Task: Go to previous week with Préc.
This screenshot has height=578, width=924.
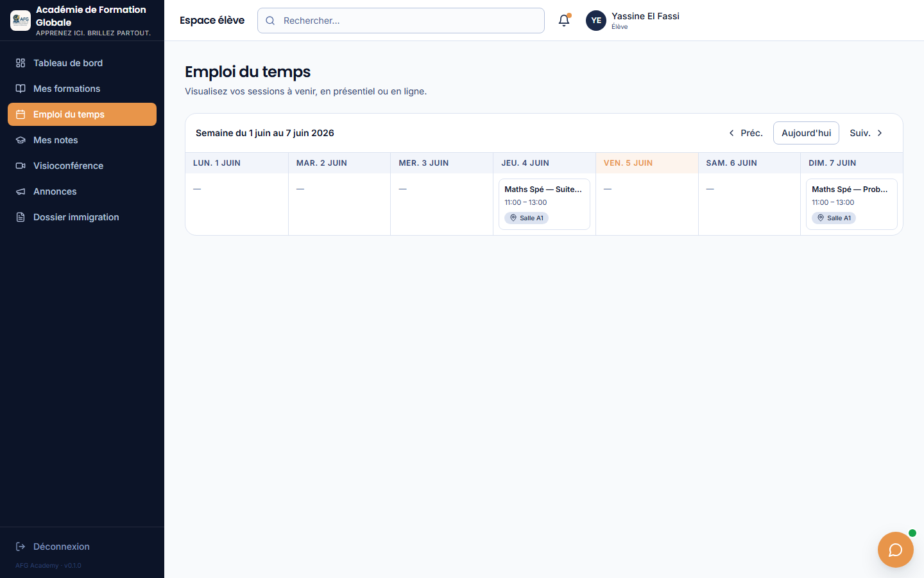Action: (x=745, y=133)
